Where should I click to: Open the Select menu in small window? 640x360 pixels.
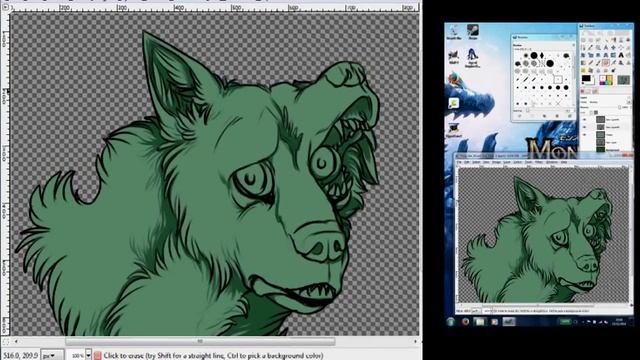[476, 162]
